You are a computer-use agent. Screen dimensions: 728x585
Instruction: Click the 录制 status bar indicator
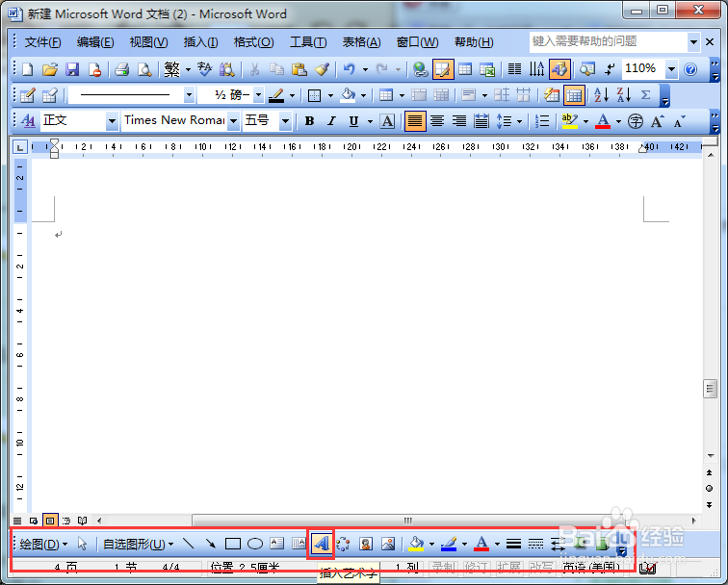click(x=444, y=567)
